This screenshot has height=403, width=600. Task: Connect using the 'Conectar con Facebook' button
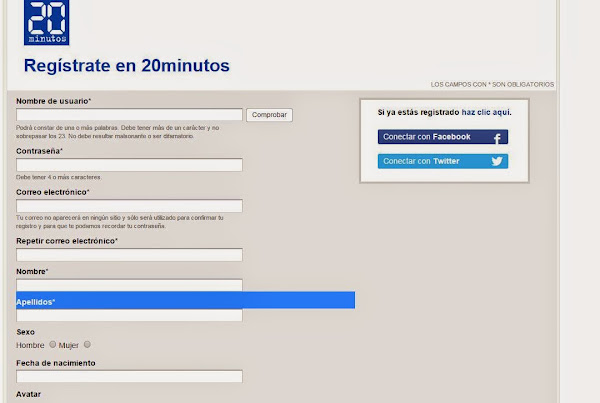click(x=443, y=137)
